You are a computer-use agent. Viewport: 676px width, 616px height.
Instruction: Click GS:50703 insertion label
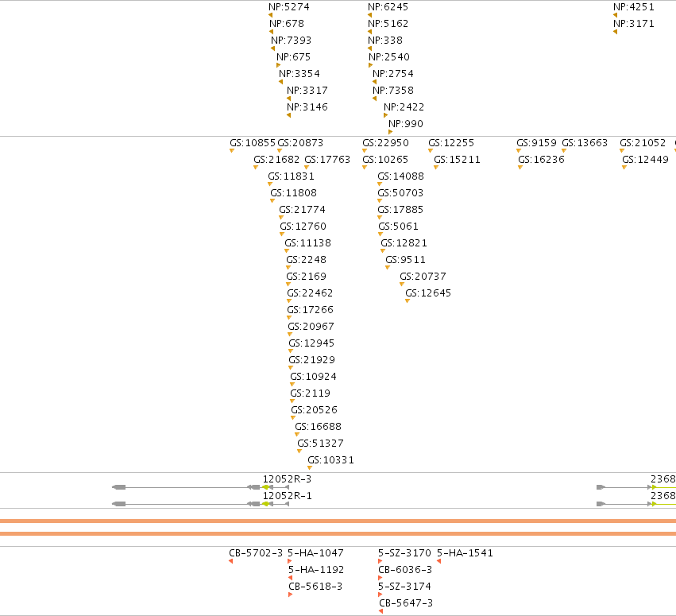(x=400, y=193)
